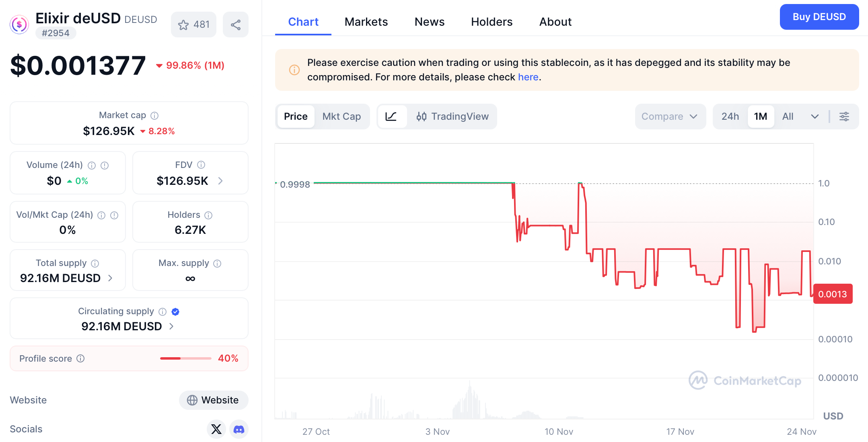
Task: Open the Compare dropdown
Action: tap(670, 117)
